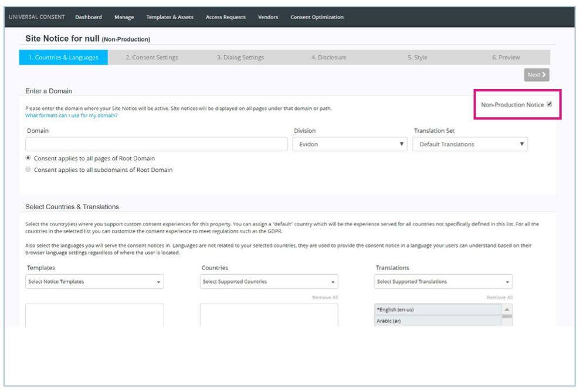The width and height of the screenshot is (580, 392).
Task: Open Select Notice Templates dropdown
Action: click(x=94, y=281)
